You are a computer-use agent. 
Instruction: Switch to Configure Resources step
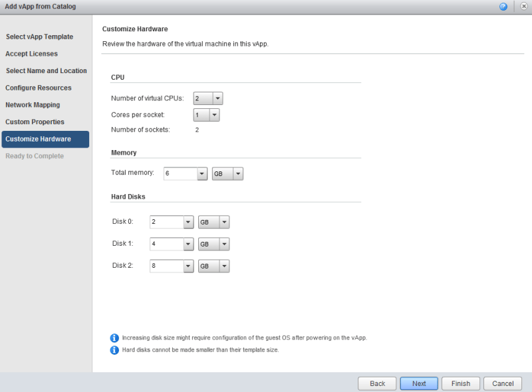pos(38,88)
